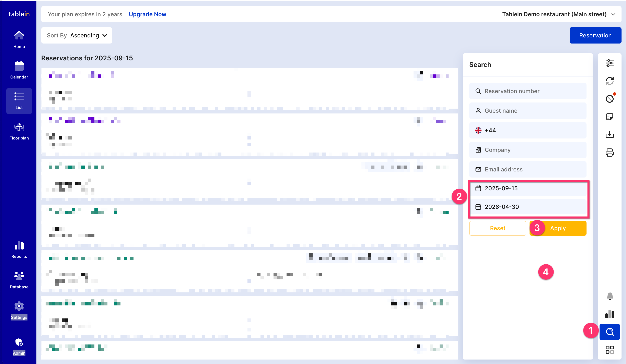Click the Upgrade Now link
The image size is (626, 364).
pos(147,14)
